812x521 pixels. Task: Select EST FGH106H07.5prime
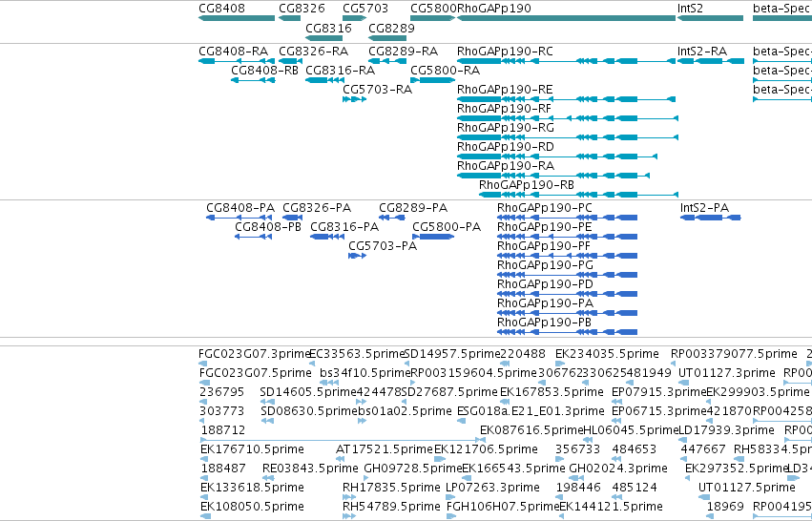tap(451, 516)
